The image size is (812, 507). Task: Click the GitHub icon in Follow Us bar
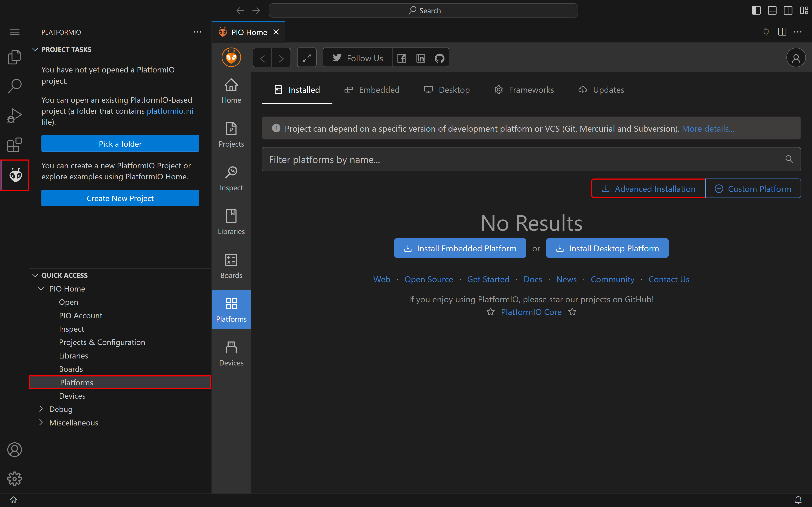coord(439,58)
